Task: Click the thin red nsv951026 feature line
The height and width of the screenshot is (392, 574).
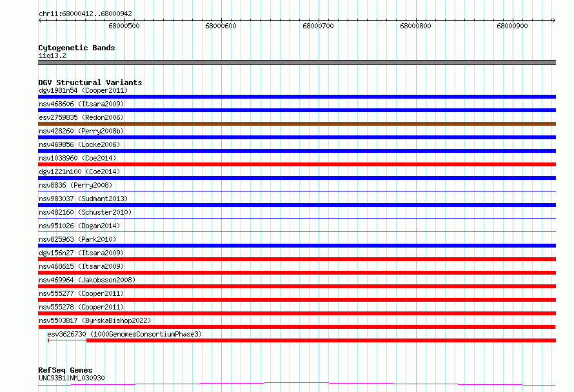Action: (297, 231)
